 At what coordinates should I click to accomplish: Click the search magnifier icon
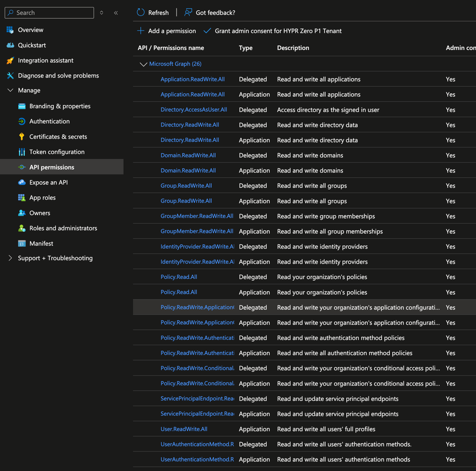point(10,13)
